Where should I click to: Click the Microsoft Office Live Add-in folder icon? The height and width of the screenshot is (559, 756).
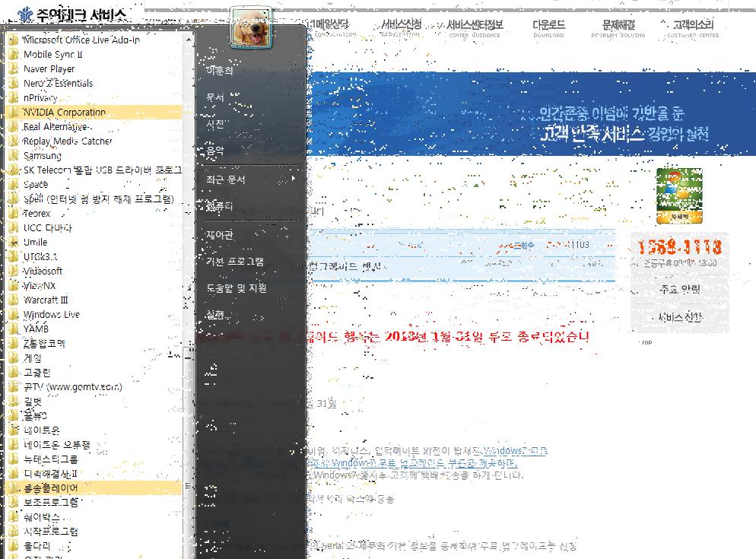pos(14,40)
